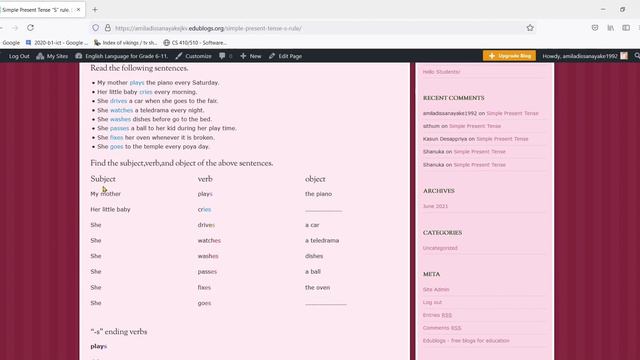The image size is (640, 360).
Task: Click 'a teledrama' in object column
Action: click(322, 240)
